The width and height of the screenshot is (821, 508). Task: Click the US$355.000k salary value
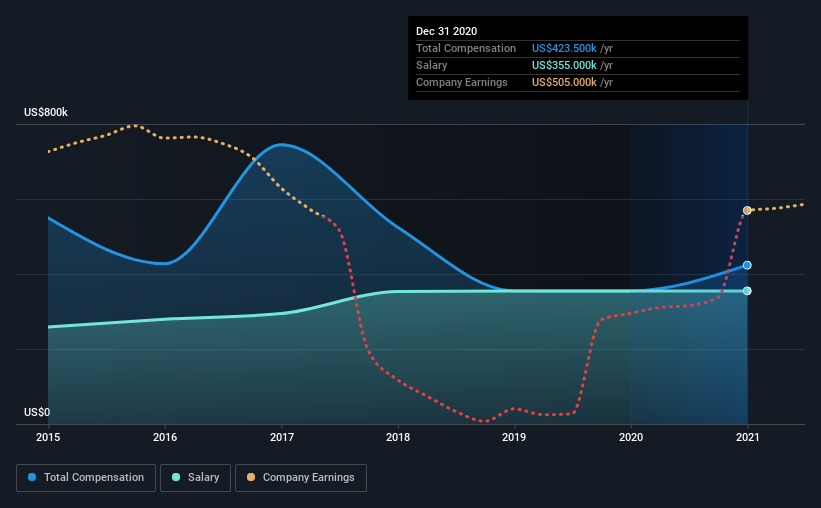pos(564,65)
